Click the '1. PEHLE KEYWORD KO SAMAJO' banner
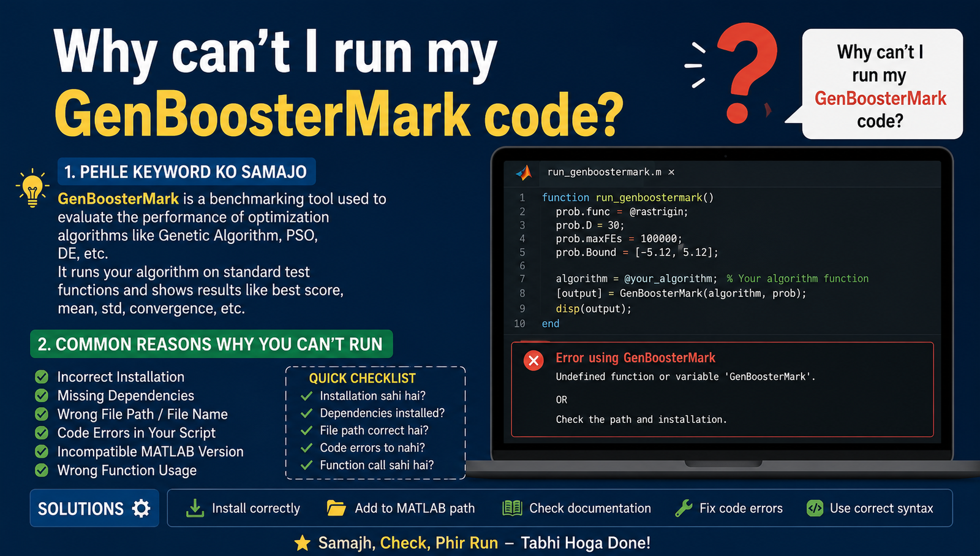The image size is (980, 556). [186, 172]
